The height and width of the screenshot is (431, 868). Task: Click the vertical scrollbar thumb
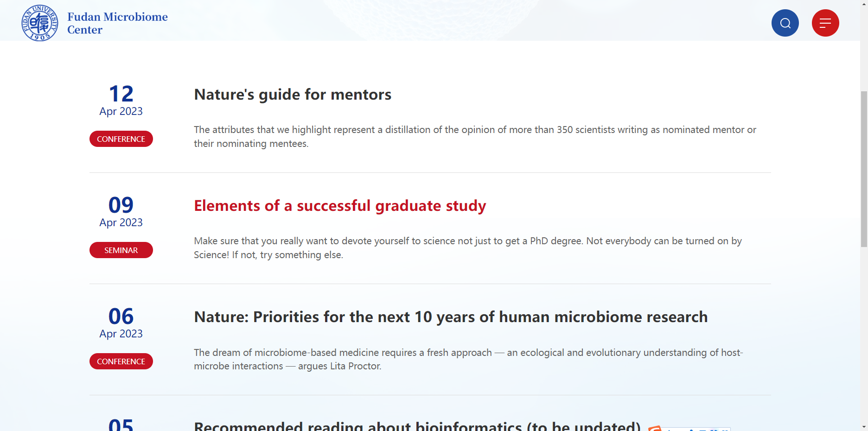pos(864,169)
